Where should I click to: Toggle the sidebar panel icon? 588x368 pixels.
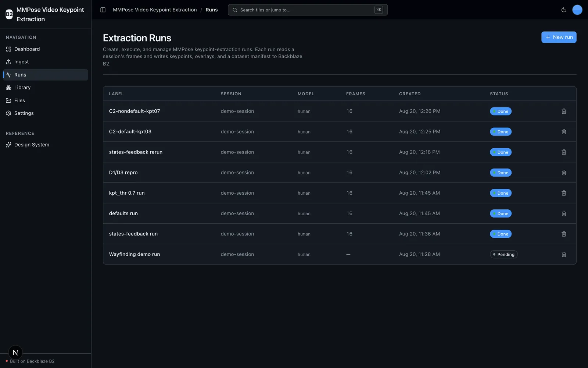103,10
